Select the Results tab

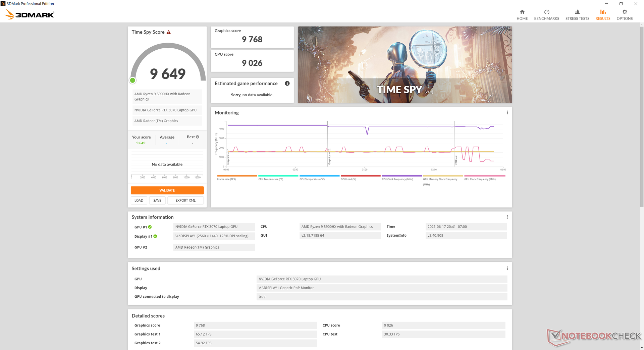tap(603, 15)
